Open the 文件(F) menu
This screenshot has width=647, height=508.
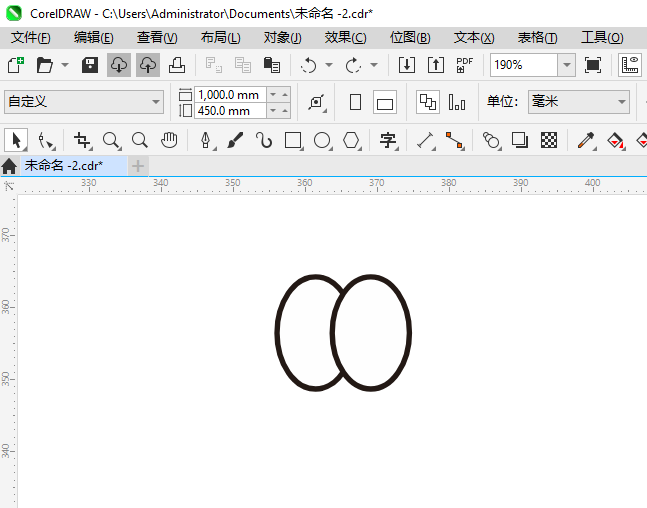pos(31,38)
